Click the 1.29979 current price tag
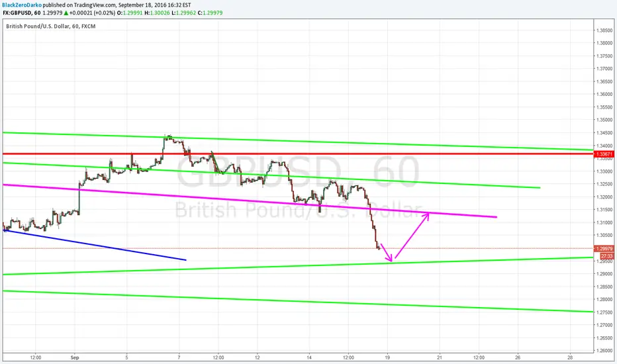The image size is (617, 364). click(x=604, y=249)
